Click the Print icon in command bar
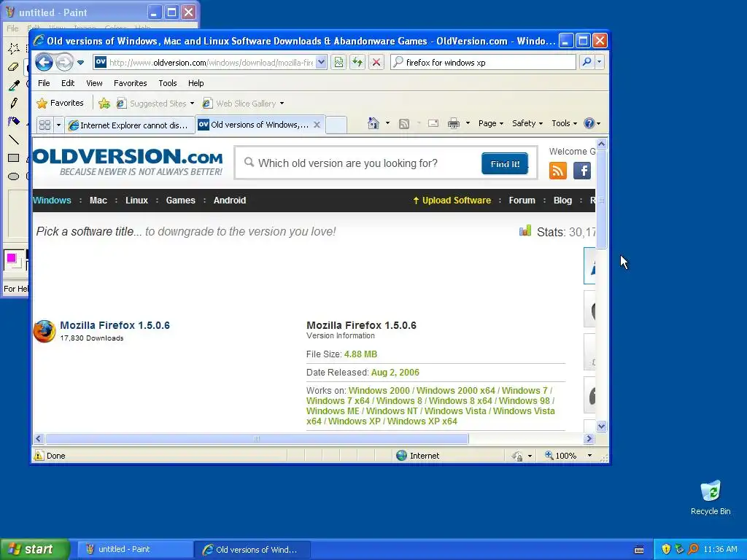This screenshot has height=560, width=747. click(454, 123)
